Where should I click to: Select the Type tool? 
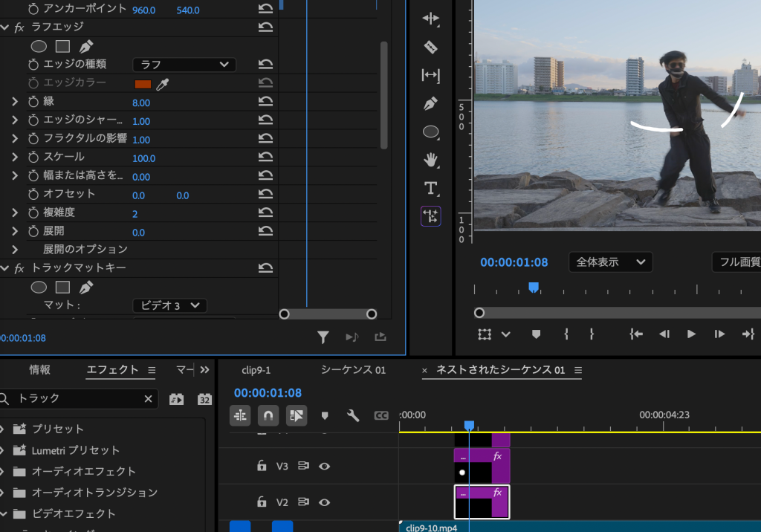pyautogui.click(x=430, y=188)
